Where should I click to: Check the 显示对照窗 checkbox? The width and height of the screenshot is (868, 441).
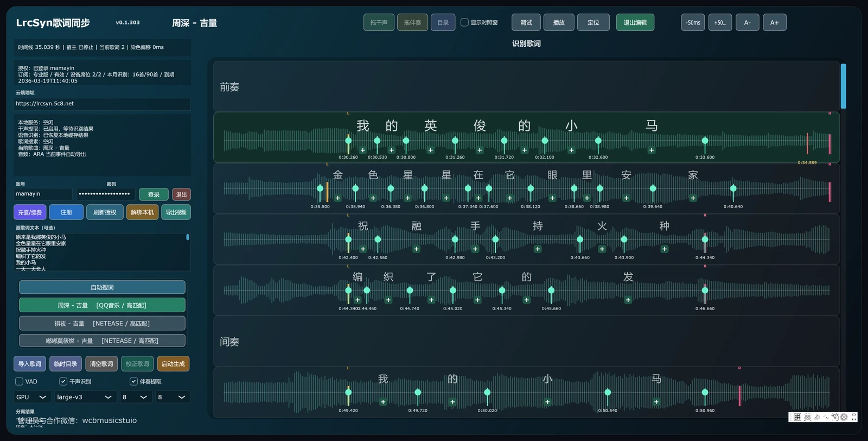pos(464,23)
